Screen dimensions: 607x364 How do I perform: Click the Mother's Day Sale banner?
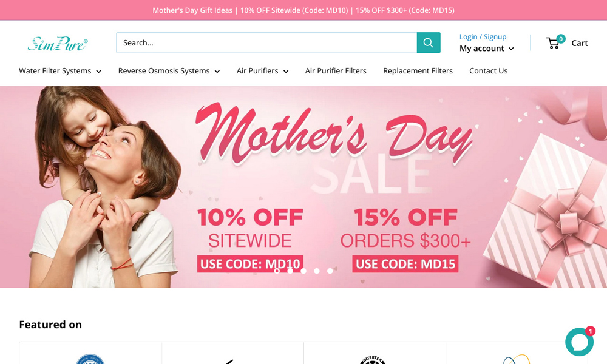303,187
